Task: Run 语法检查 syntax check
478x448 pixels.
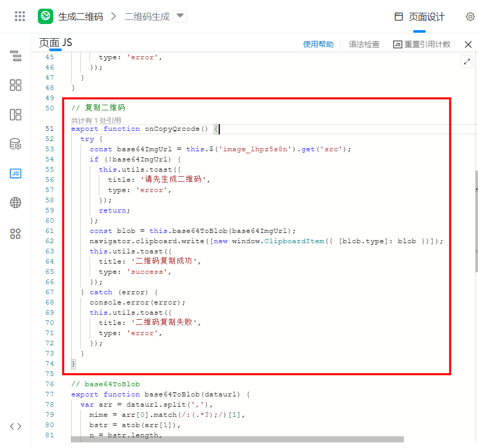Action: click(364, 44)
